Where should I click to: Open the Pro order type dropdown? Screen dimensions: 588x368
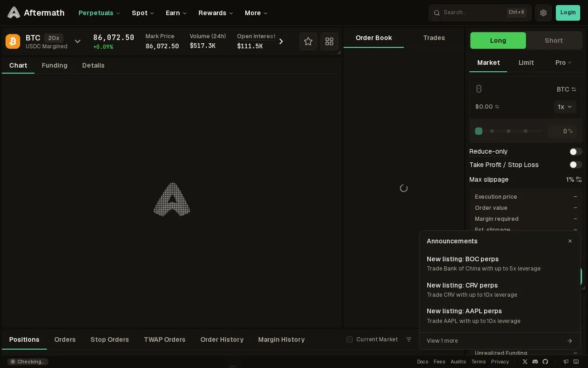(x=563, y=63)
